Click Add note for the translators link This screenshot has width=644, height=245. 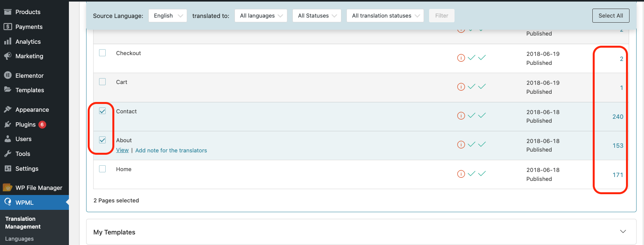click(x=171, y=150)
